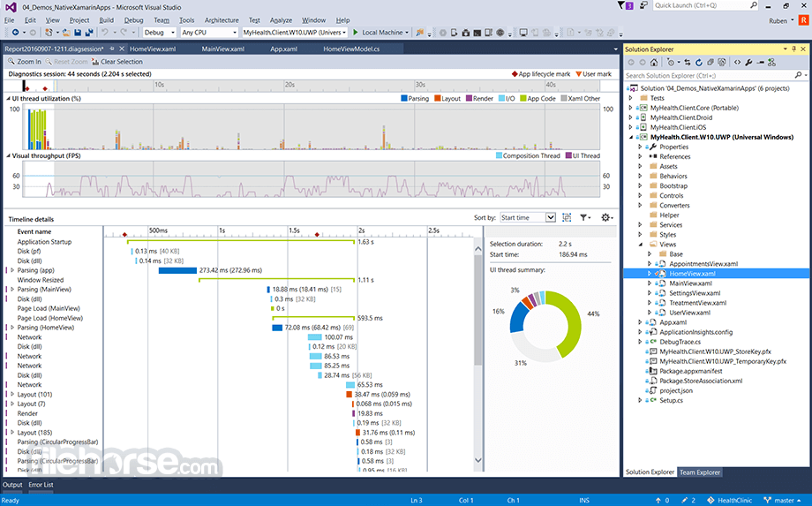Expand the Parsing (HomeView) event row

[x=12, y=328]
